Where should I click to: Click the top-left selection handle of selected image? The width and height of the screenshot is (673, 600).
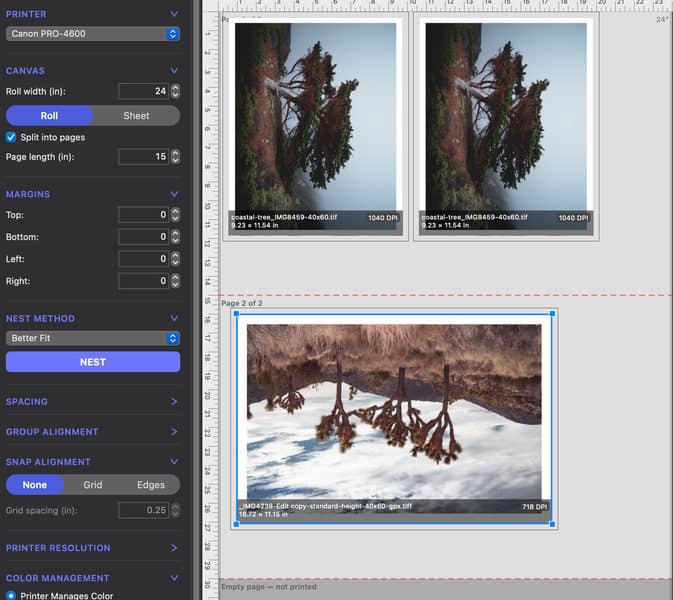236,314
